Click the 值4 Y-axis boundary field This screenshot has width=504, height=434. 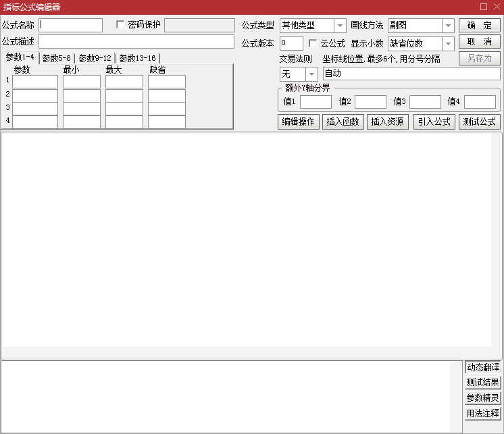point(480,102)
